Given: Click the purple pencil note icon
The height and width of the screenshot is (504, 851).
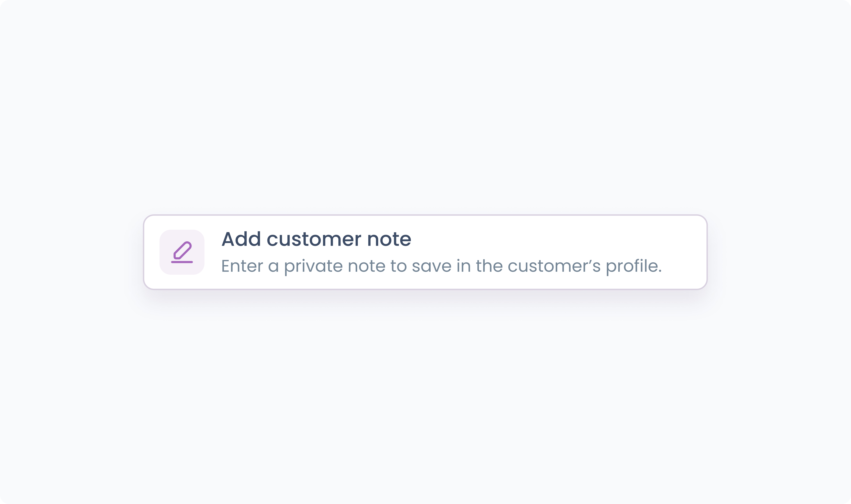Looking at the screenshot, I should click(x=182, y=252).
